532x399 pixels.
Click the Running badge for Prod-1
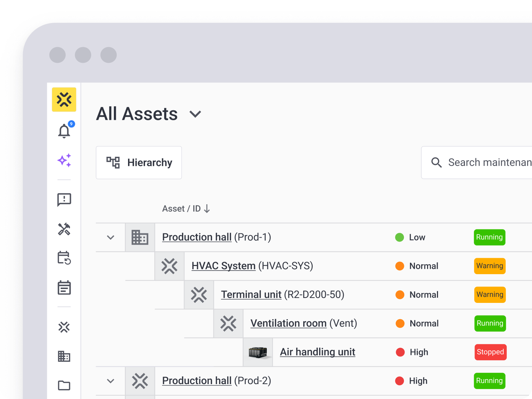pyautogui.click(x=489, y=237)
